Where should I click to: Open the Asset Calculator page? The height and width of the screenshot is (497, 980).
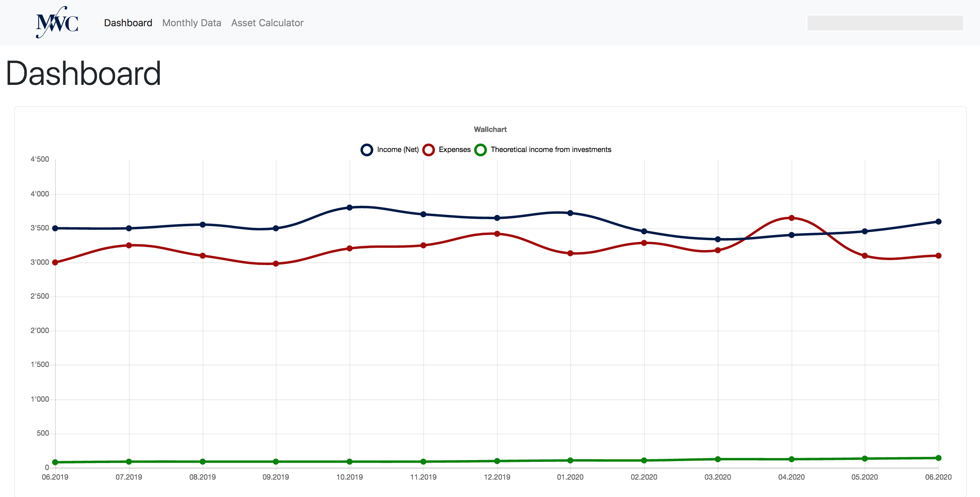click(267, 23)
